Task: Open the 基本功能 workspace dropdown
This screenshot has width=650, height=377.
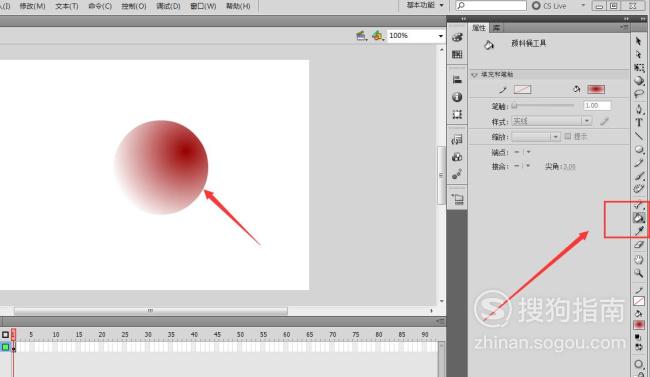Action: click(x=425, y=5)
